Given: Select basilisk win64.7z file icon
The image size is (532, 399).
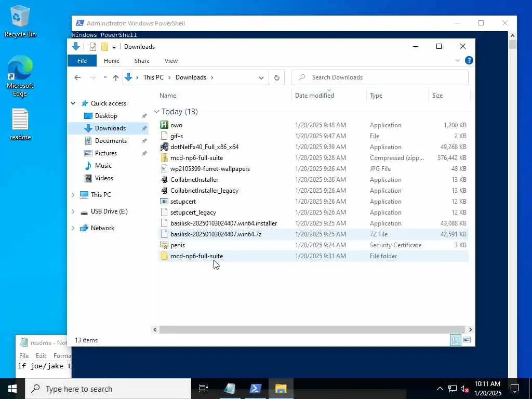Looking at the screenshot, I should (164, 234).
